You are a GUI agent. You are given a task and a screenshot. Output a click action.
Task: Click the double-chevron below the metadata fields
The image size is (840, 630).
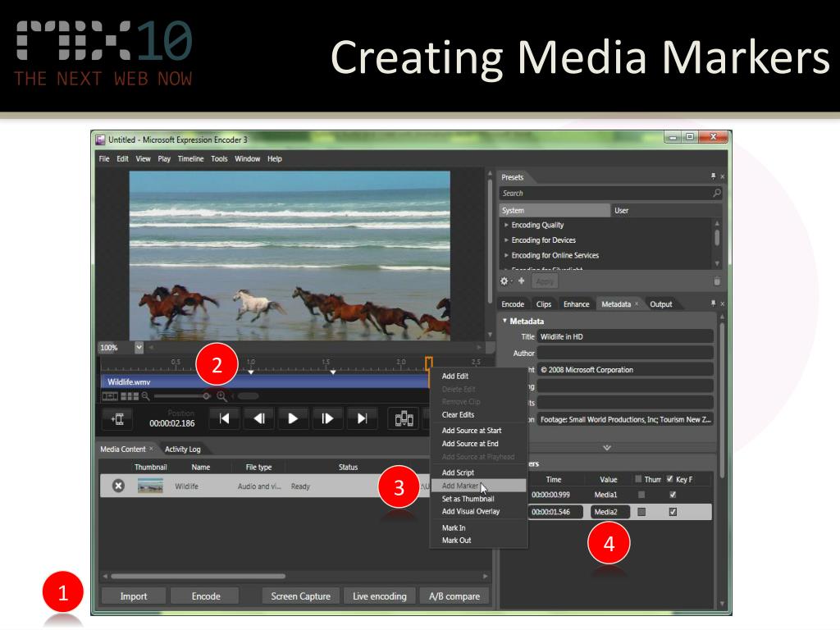607,447
